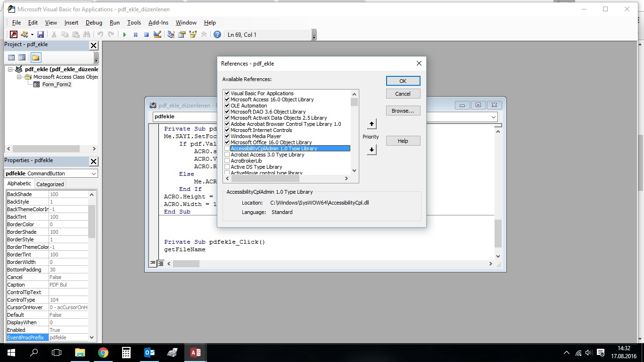
Task: Collapse the pdf_ekle project tree node
Action: pos(10,69)
